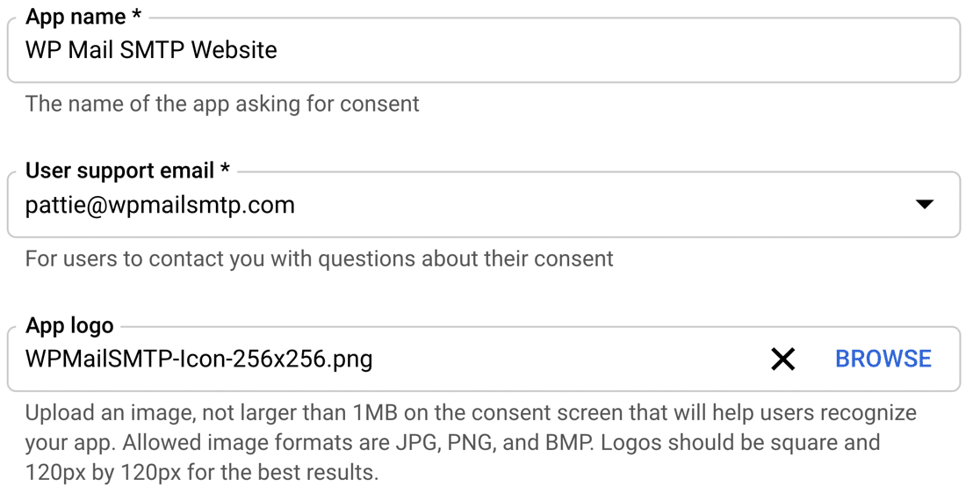Viewport: 980px width, 494px height.
Task: Click the asterisk beside User support email
Action: pyautogui.click(x=225, y=169)
